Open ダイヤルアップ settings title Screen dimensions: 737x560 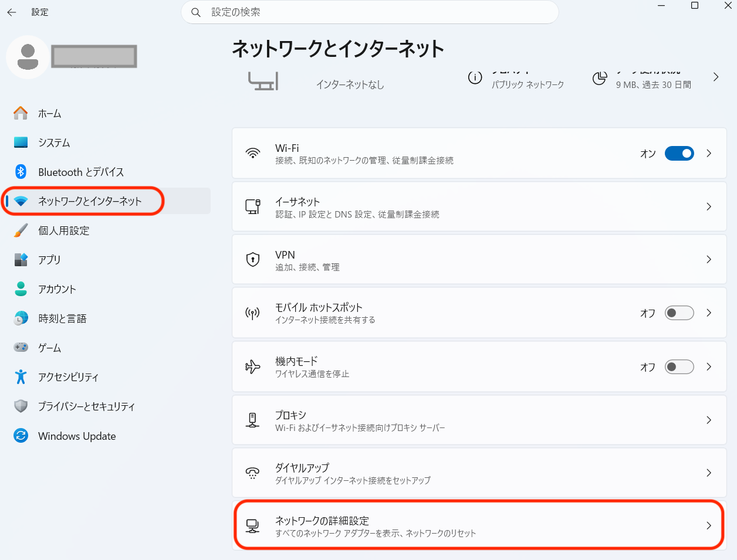click(x=302, y=468)
